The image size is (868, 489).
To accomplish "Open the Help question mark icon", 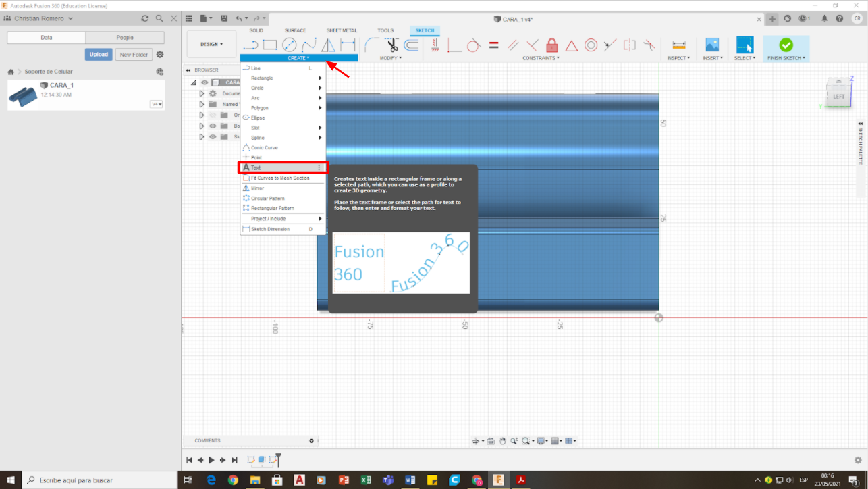I will tap(839, 19).
